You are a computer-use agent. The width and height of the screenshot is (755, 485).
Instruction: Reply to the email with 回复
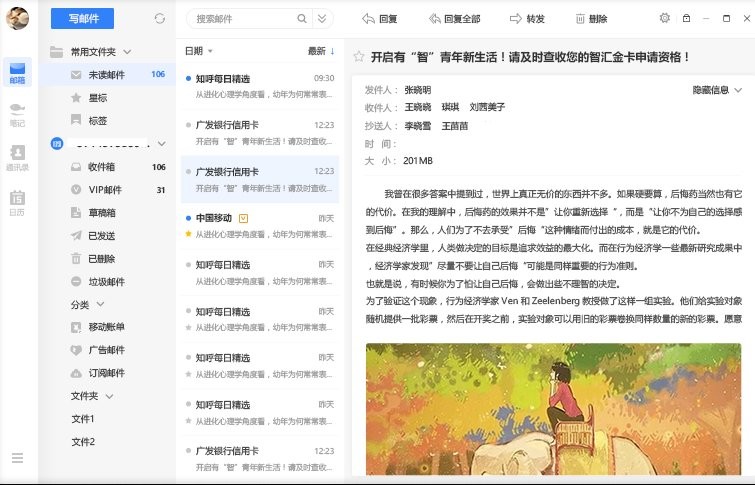pyautogui.click(x=380, y=19)
